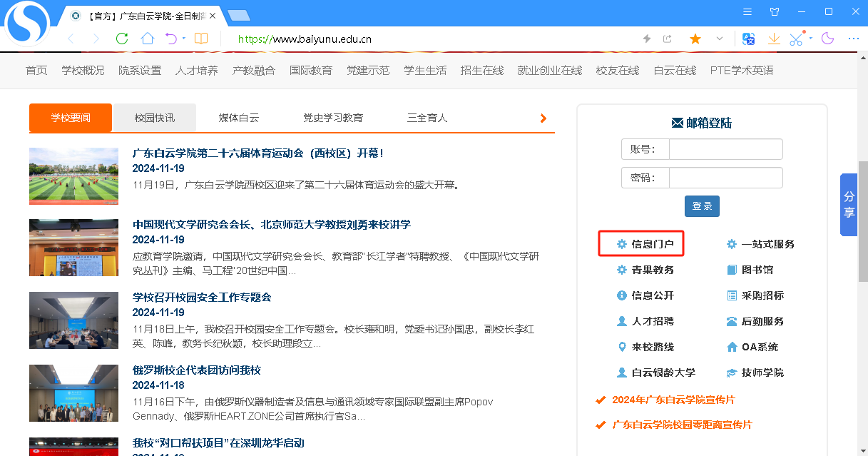Click the orange bookmark star icon
The image size is (868, 456).
coord(695,39)
